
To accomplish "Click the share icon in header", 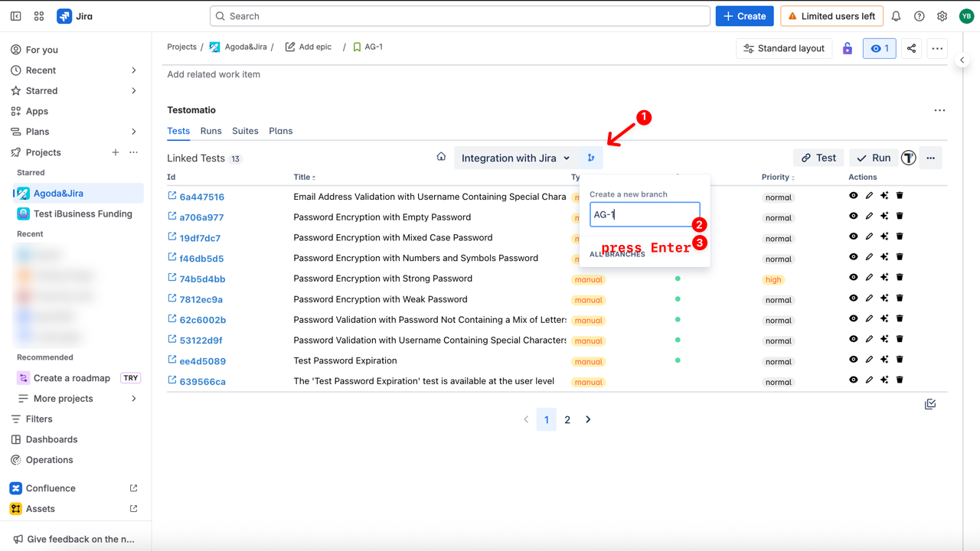I will tap(911, 48).
